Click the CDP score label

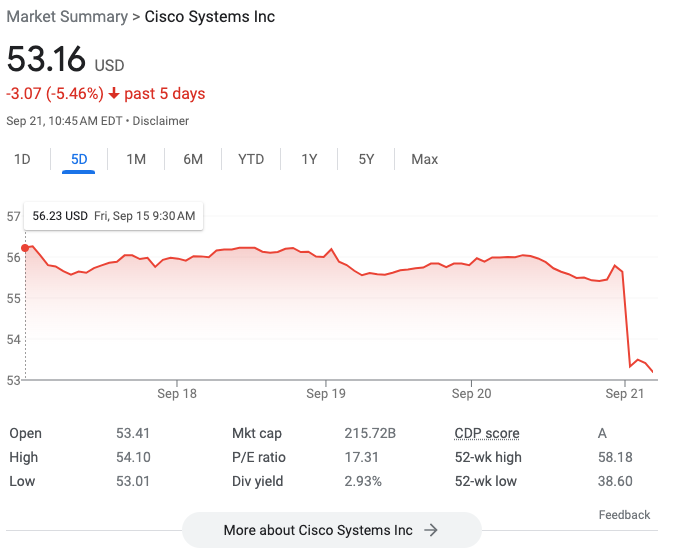click(x=487, y=433)
